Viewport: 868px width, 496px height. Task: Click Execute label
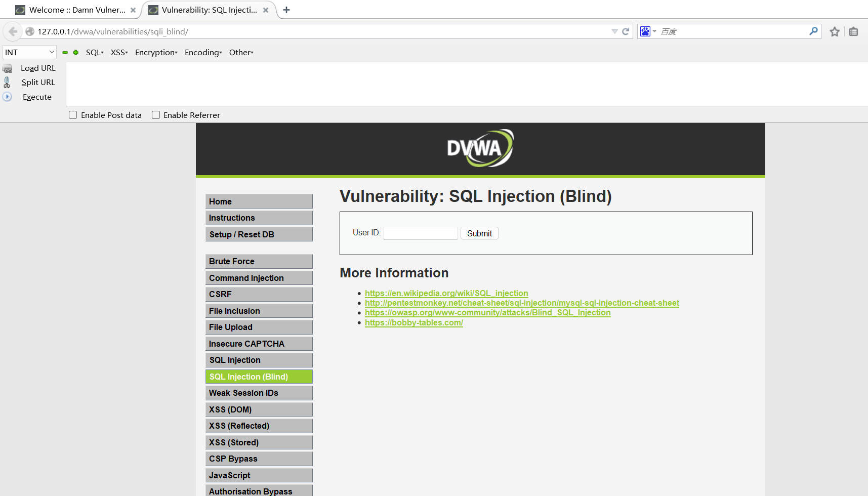pyautogui.click(x=37, y=97)
